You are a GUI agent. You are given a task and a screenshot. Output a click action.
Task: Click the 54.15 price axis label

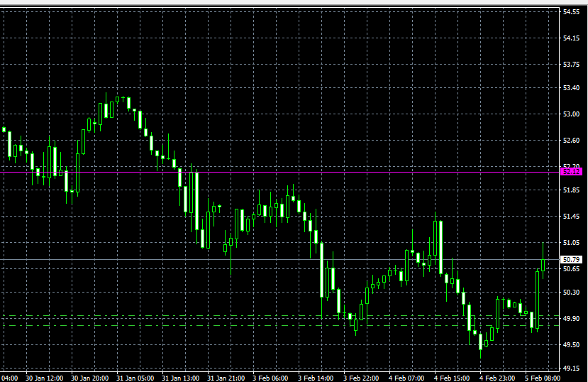coord(571,38)
